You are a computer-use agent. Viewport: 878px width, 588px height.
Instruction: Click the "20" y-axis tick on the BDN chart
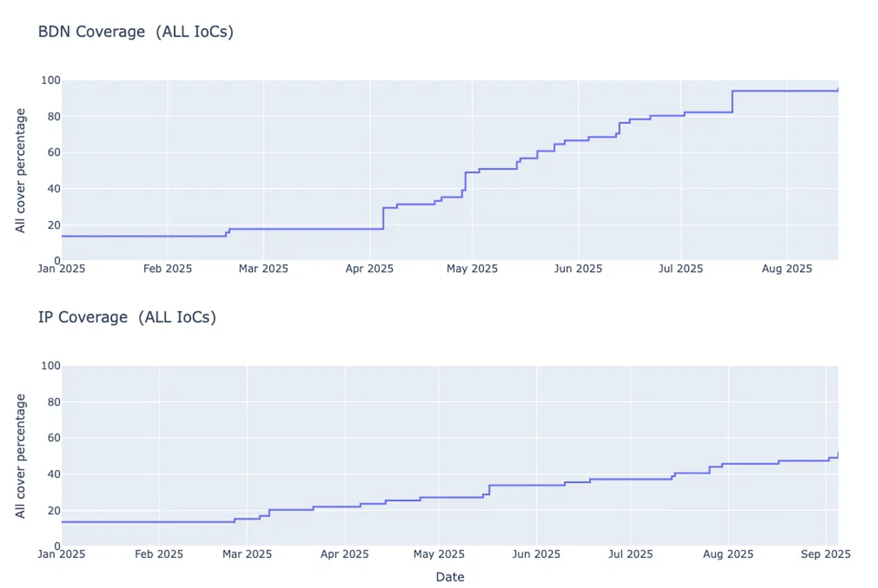[x=53, y=225]
